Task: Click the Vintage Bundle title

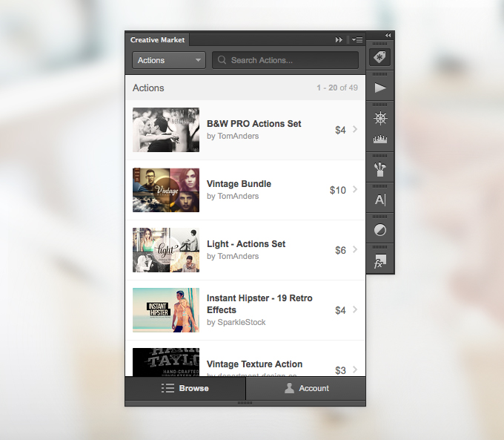Action: (x=239, y=184)
